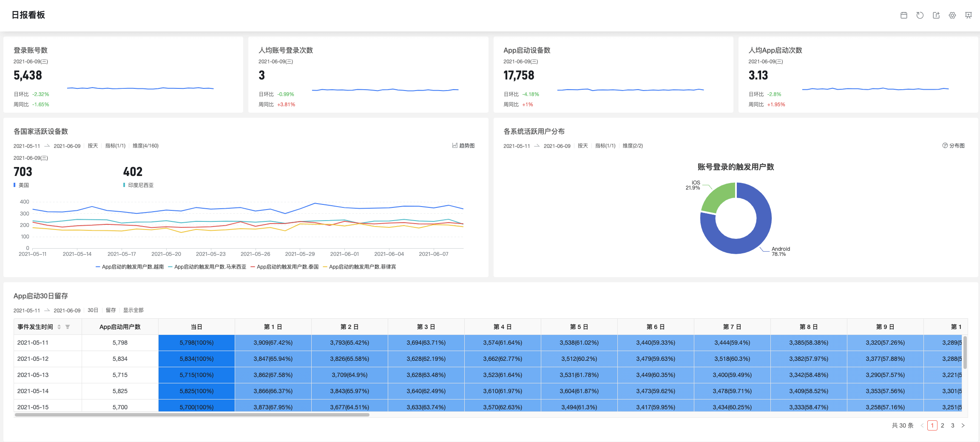The height and width of the screenshot is (442, 980).
Task: Click the 美国 blue color marker
Action: 14,185
